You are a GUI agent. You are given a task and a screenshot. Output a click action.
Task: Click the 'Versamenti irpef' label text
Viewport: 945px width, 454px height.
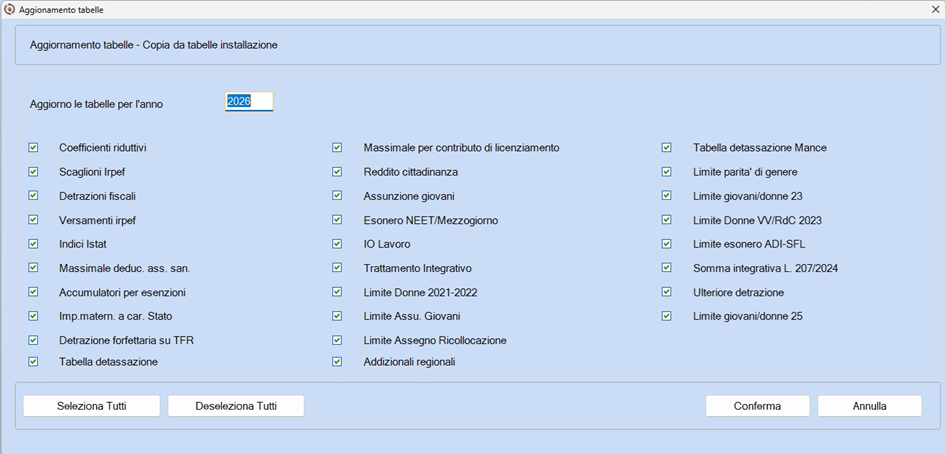coord(97,221)
